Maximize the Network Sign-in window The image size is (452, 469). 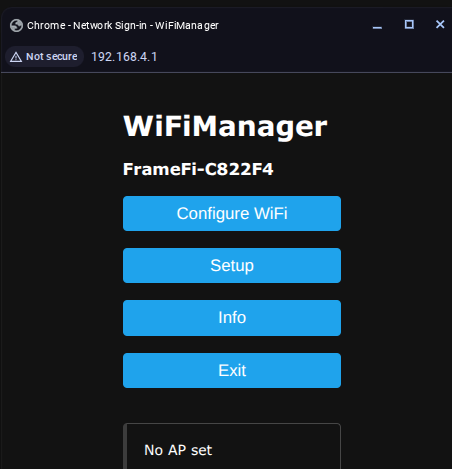[x=409, y=25]
